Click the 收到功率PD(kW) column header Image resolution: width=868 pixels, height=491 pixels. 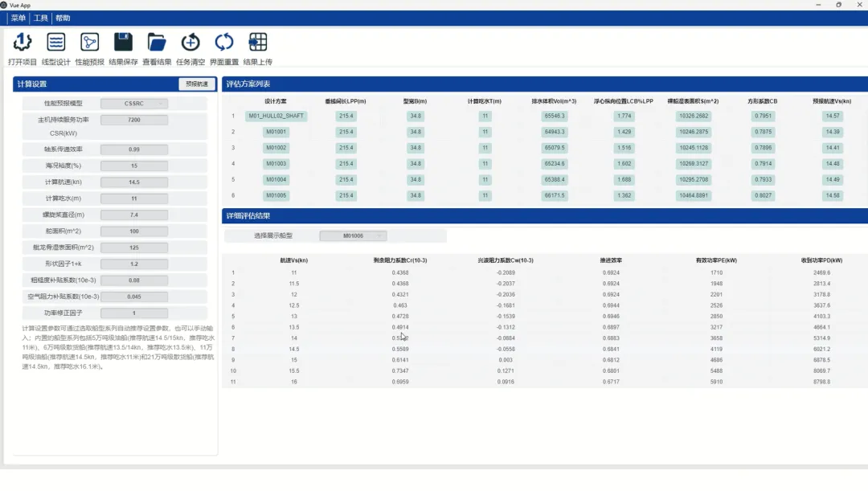[x=821, y=260]
